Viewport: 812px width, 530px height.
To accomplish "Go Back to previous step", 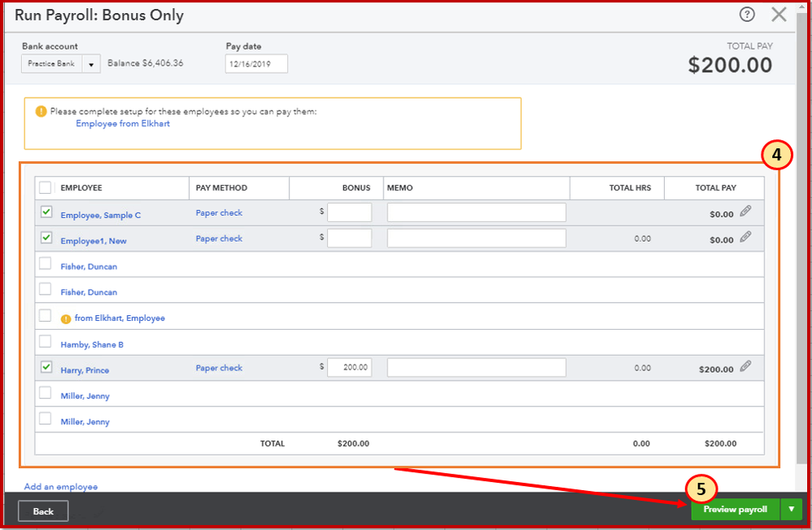I will pos(43,511).
